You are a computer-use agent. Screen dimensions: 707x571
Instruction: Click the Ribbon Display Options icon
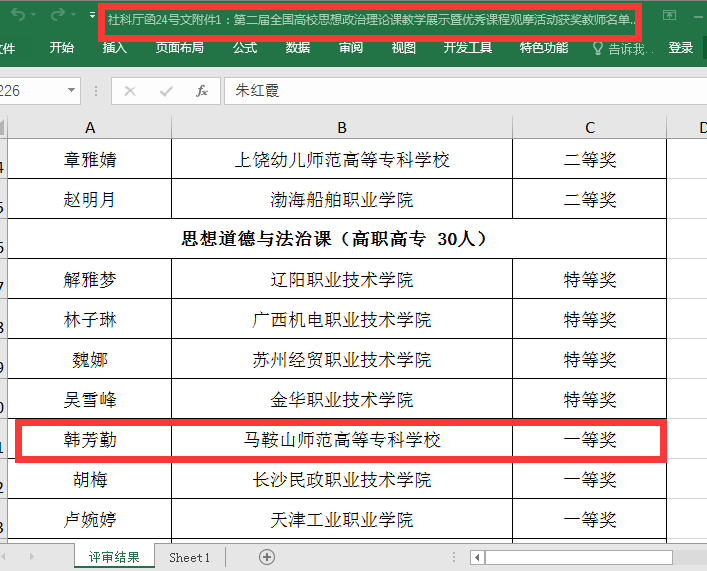pos(669,16)
